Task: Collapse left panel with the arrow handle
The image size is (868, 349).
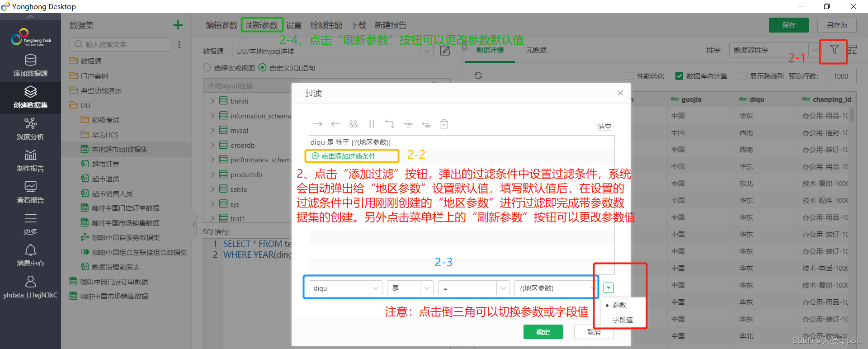Action: coord(194,225)
